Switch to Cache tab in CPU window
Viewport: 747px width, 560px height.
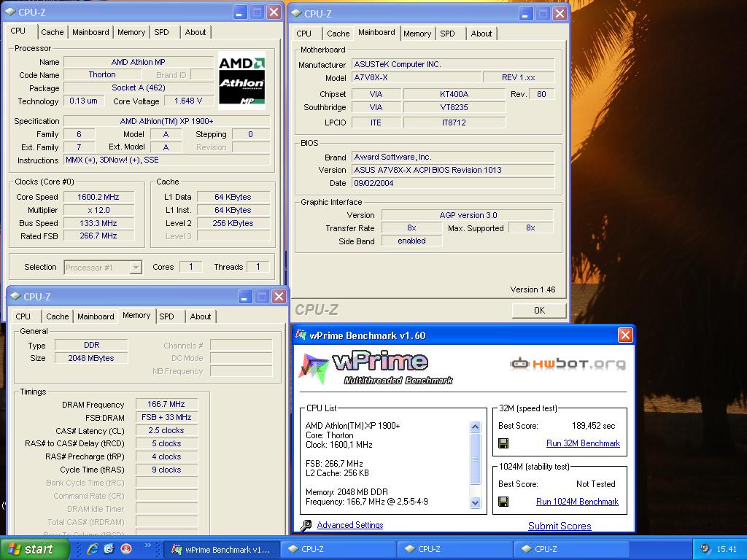pyautogui.click(x=53, y=32)
